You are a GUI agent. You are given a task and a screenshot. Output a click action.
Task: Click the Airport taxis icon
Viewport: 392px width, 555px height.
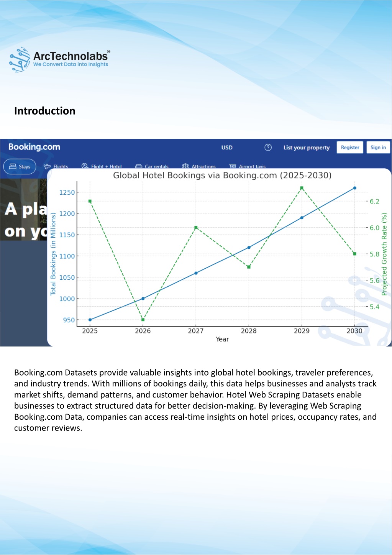(x=233, y=166)
